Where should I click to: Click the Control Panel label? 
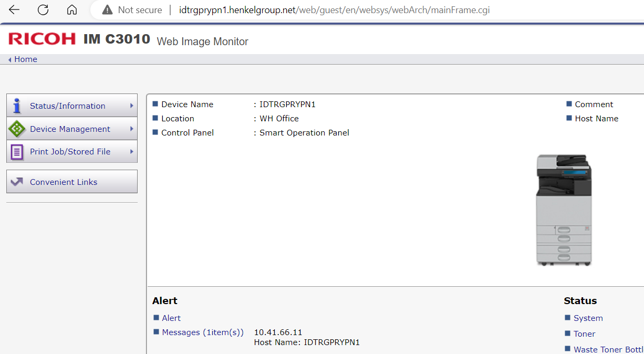188,133
